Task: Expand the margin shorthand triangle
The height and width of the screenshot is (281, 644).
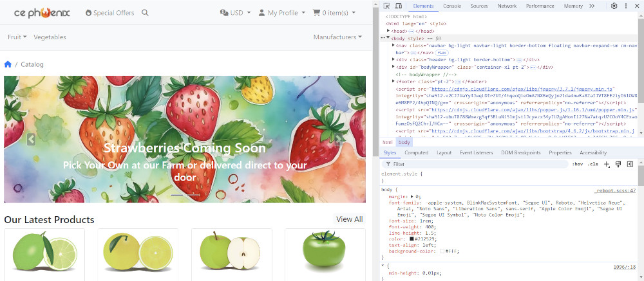Action: [412, 197]
